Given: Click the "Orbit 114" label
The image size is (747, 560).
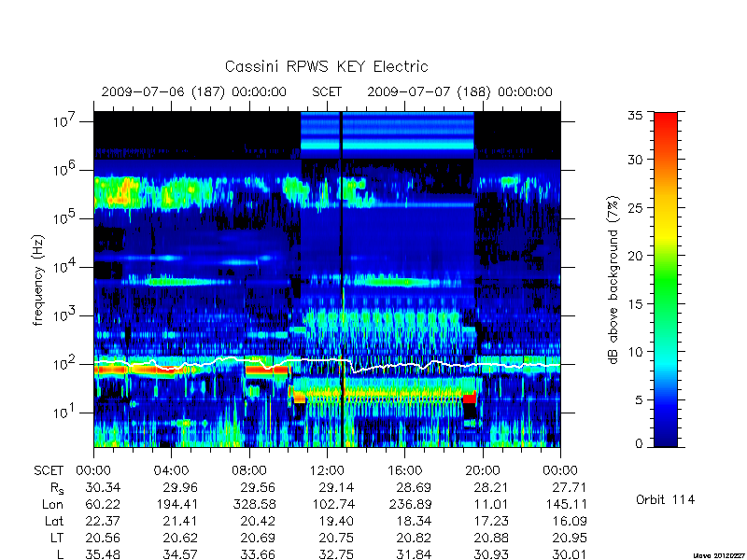Looking at the screenshot, I should 665,499.
